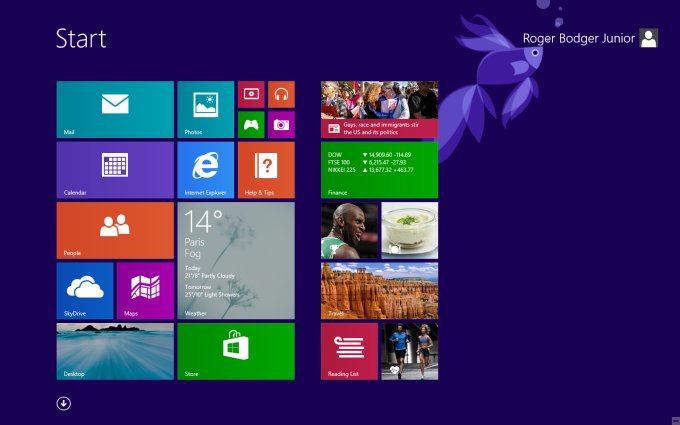Show all apps with down arrow button
The width and height of the screenshot is (680, 425).
tap(64, 403)
